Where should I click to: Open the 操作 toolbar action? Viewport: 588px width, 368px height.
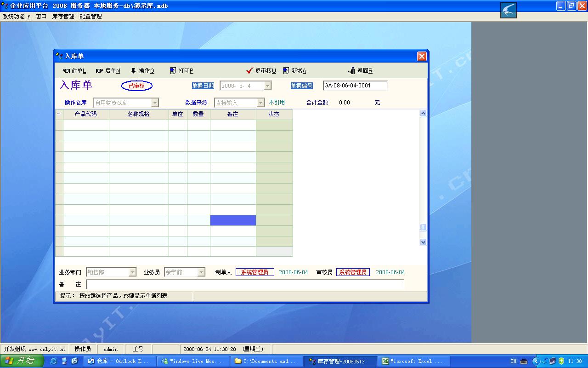[142, 71]
